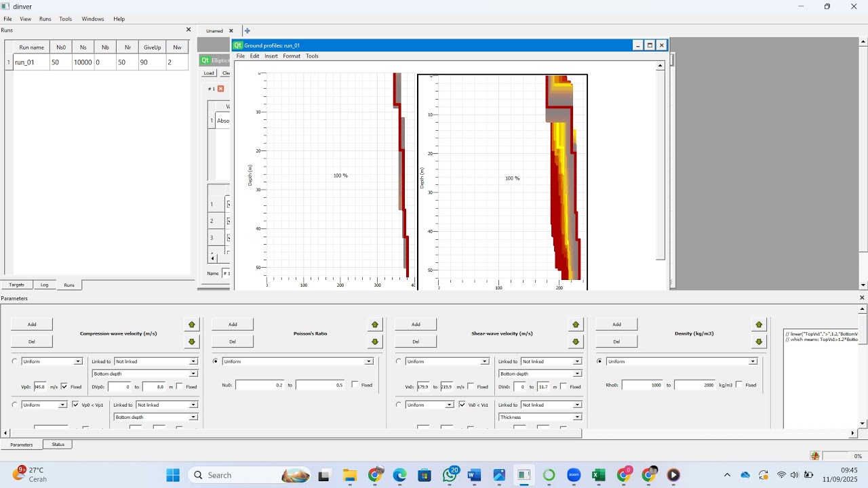This screenshot has height=488, width=868.
Task: Click Density section green up arrow
Action: pyautogui.click(x=759, y=325)
